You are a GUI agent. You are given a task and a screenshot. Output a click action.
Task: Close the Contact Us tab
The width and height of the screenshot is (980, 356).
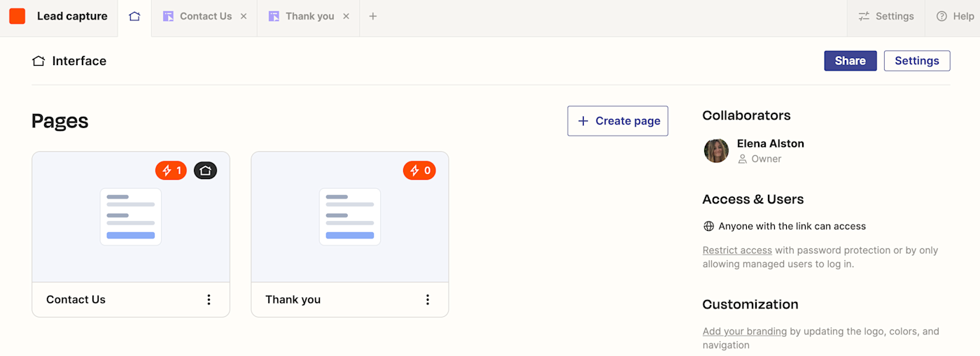(244, 16)
